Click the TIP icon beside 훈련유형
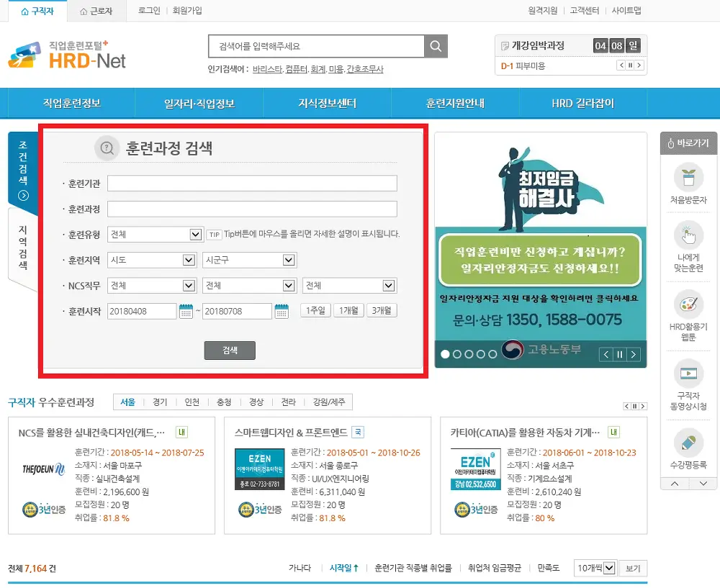 214,235
